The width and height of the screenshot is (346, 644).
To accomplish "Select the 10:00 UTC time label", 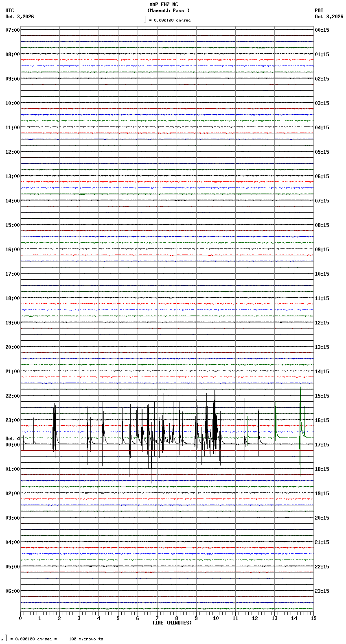I will (12, 103).
